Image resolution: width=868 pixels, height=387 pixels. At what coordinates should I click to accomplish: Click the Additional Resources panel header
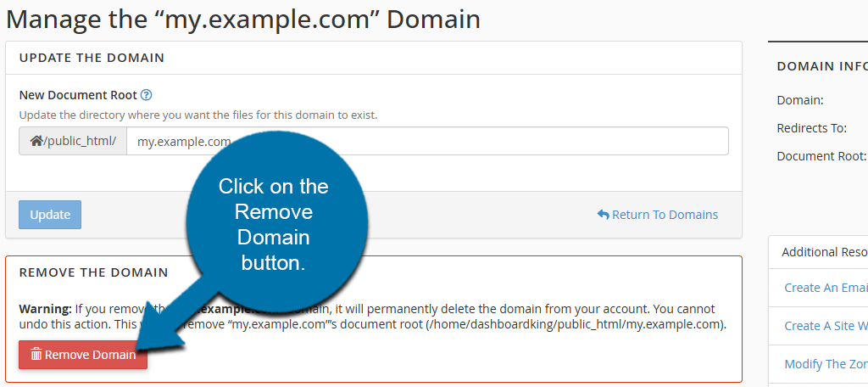[x=824, y=252]
